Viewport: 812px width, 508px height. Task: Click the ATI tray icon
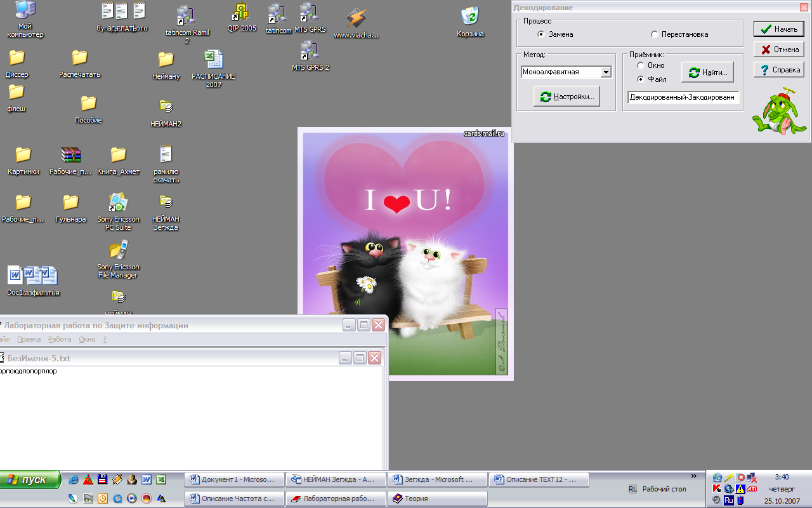click(752, 488)
